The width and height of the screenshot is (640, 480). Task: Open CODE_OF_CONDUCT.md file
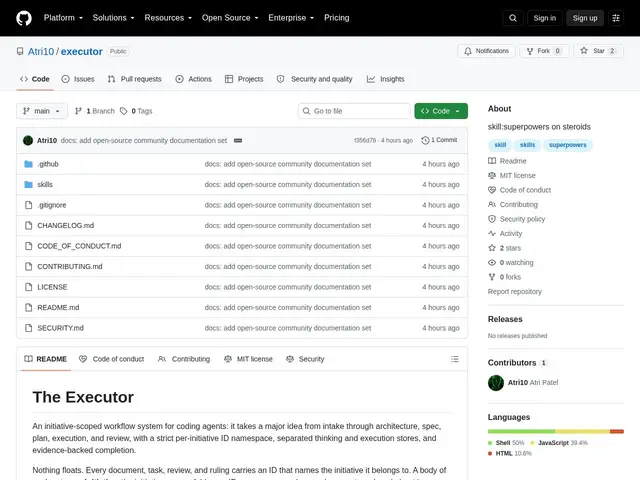(79, 246)
